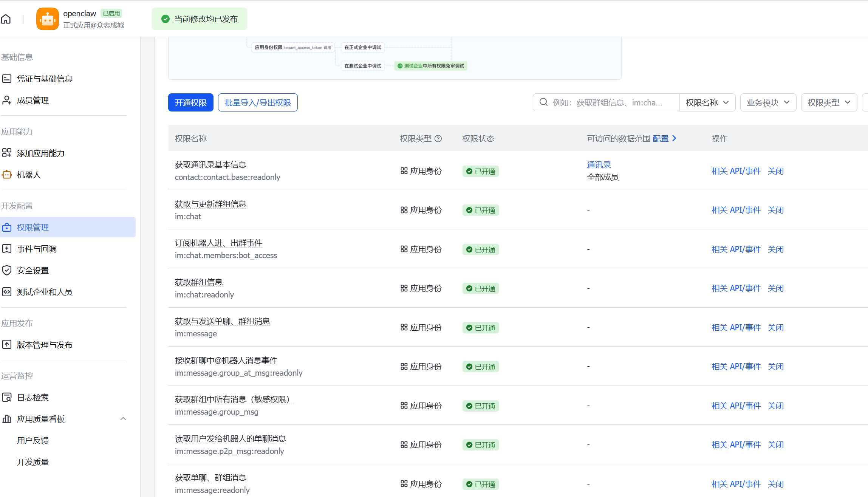The width and height of the screenshot is (868, 497).
Task: Open 安全设置 in sidebar
Action: (32, 270)
